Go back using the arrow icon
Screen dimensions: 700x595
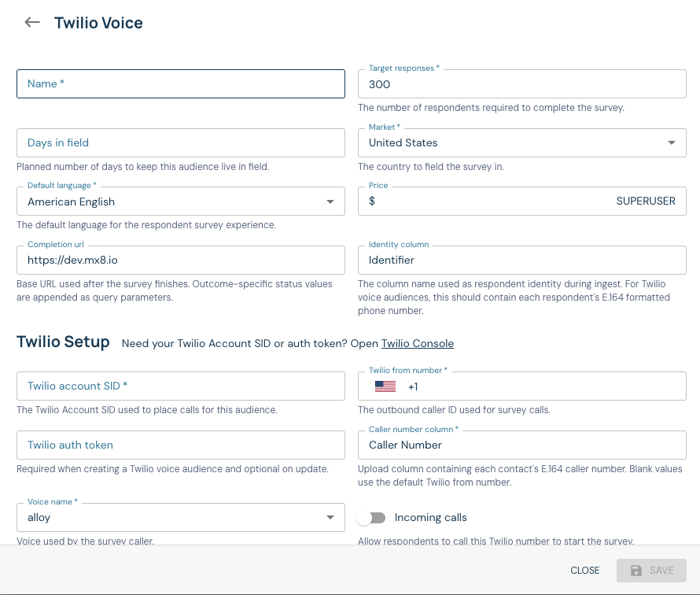coord(32,22)
